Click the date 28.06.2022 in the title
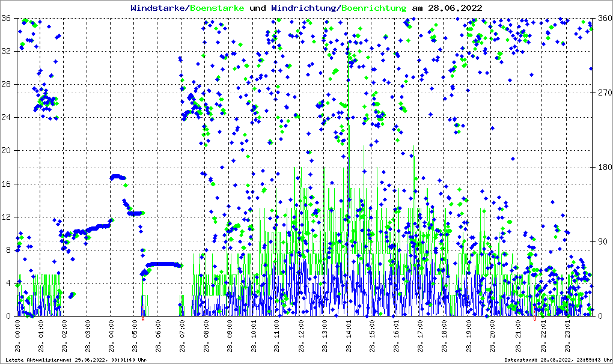The width and height of the screenshot is (613, 364). click(455, 8)
